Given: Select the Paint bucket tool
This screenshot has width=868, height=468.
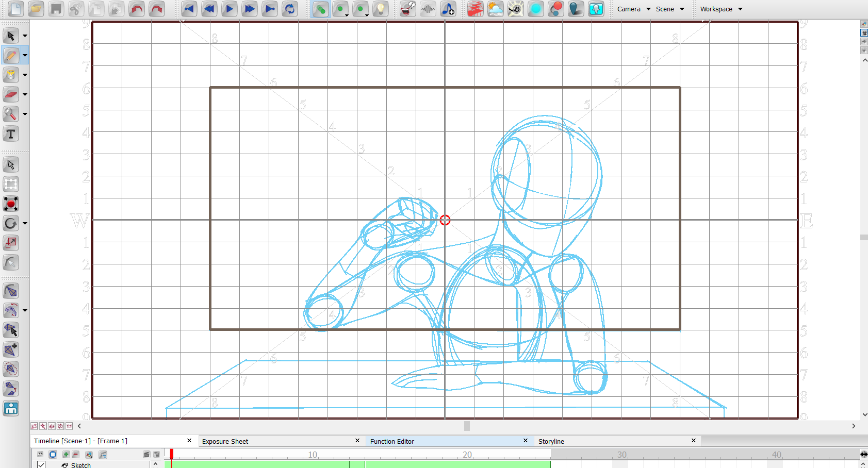Looking at the screenshot, I should [10, 75].
